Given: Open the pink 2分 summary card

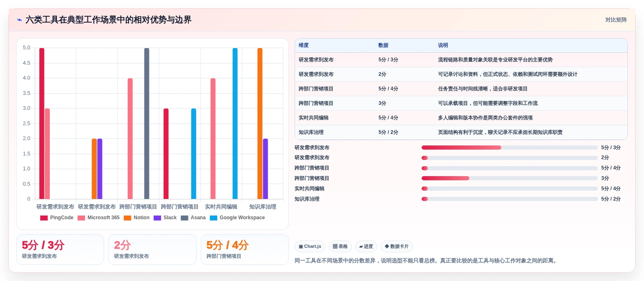Looking at the screenshot, I should pyautogui.click(x=152, y=250).
